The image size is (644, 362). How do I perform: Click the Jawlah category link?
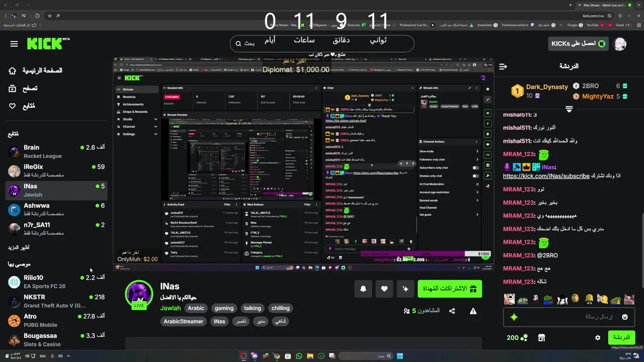tap(170, 308)
